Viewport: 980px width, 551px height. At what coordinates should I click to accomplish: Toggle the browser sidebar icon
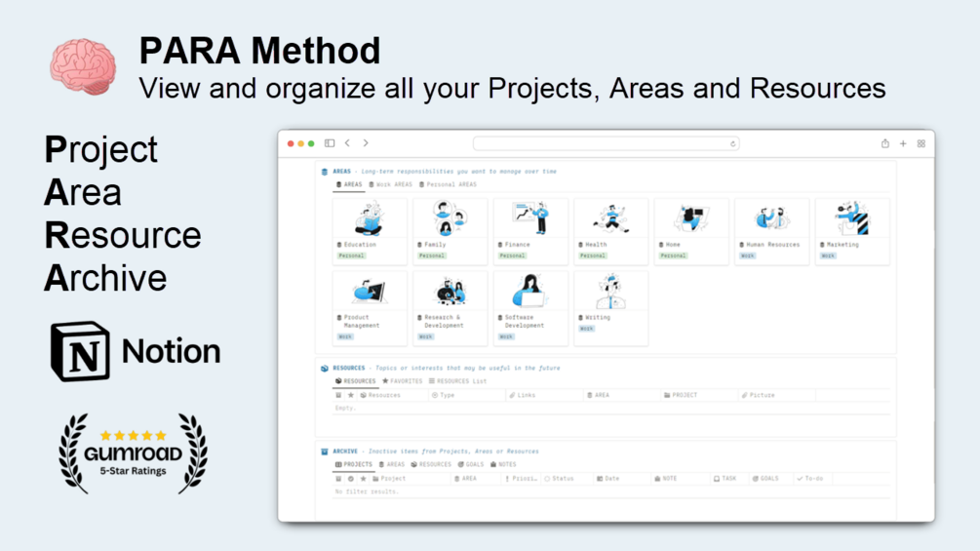330,143
